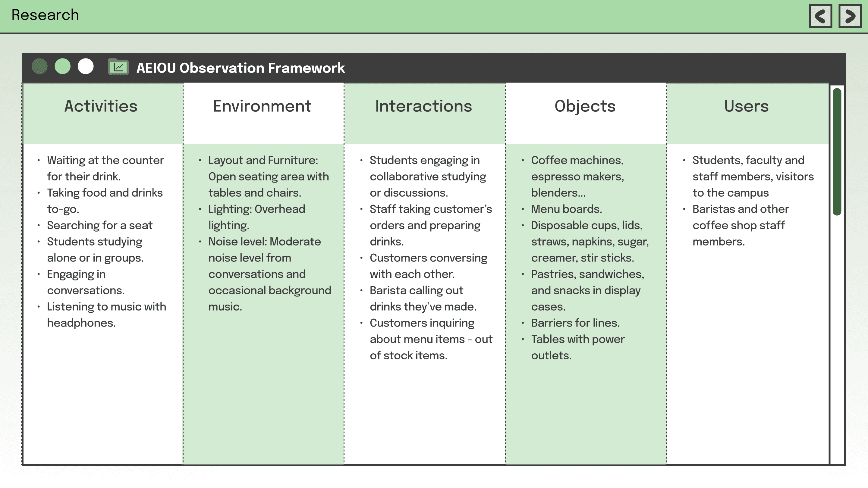Click the white window circle

(86, 66)
